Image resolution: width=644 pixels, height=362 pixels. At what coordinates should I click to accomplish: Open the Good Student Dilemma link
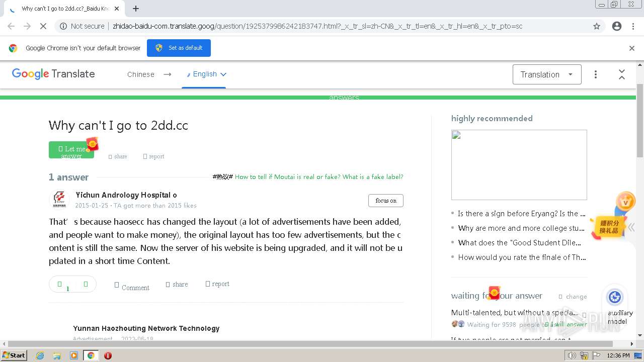[x=520, y=243]
